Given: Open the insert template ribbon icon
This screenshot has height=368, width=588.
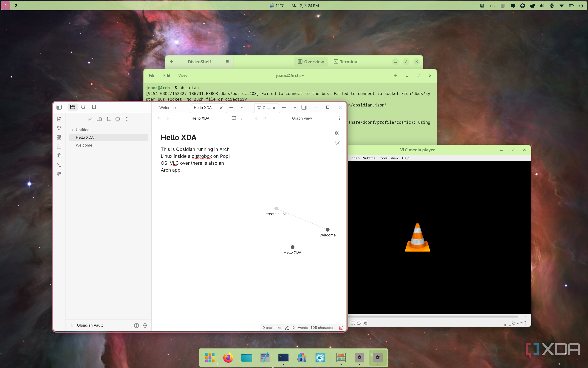Looking at the screenshot, I should click(x=59, y=156).
